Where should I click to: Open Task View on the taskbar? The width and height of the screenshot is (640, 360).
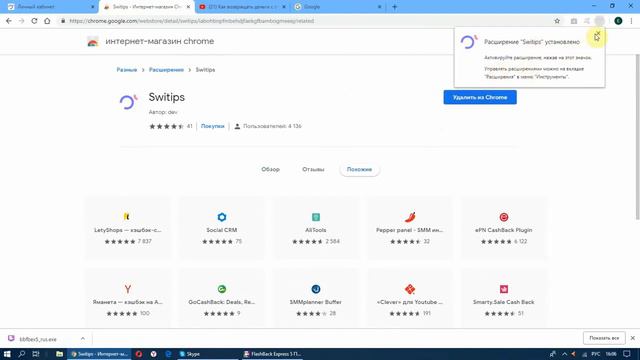coord(36,354)
